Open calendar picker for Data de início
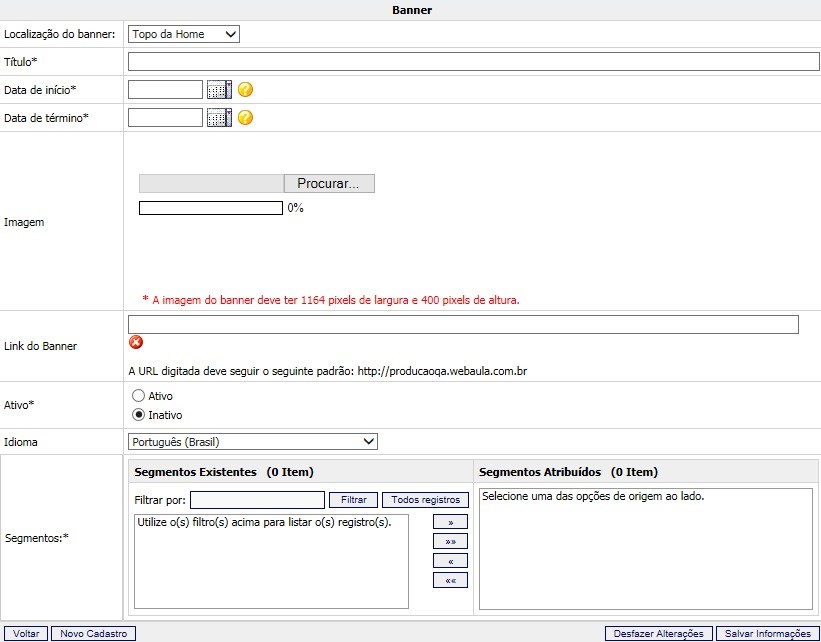The image size is (821, 642). (x=219, y=90)
